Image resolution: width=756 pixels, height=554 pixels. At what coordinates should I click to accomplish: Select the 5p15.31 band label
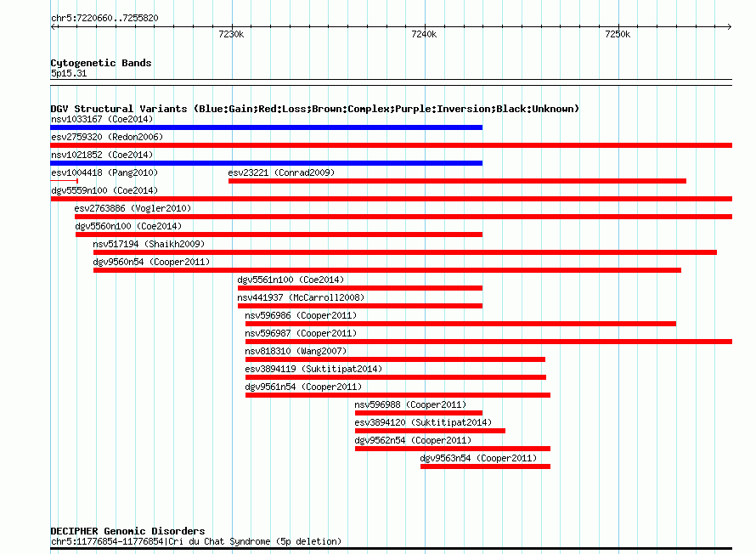(x=69, y=73)
